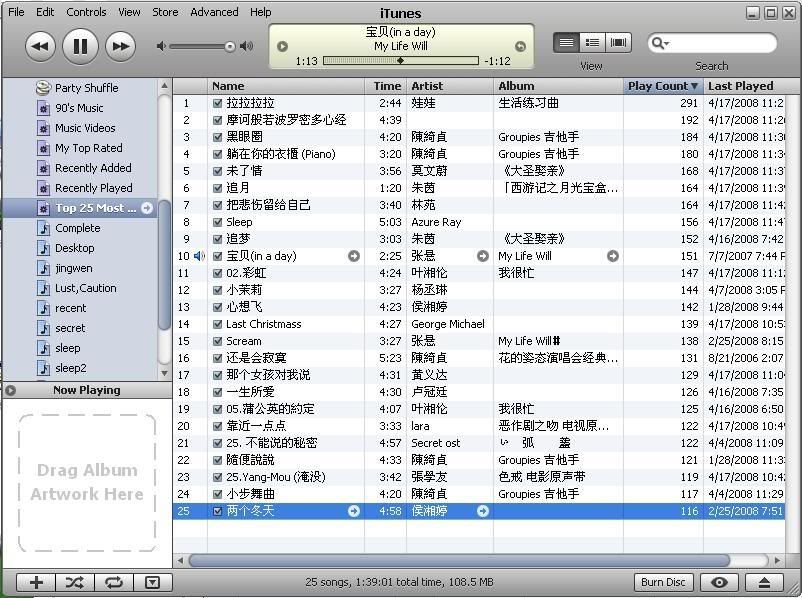Sort by Last Played column header
Image resolution: width=802 pixels, height=598 pixels.
[x=745, y=86]
